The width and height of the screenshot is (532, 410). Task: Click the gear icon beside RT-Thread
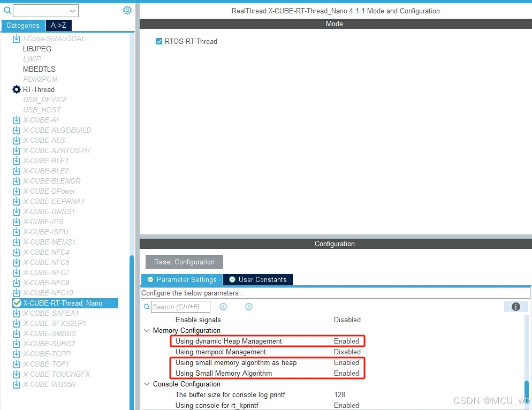click(x=16, y=89)
